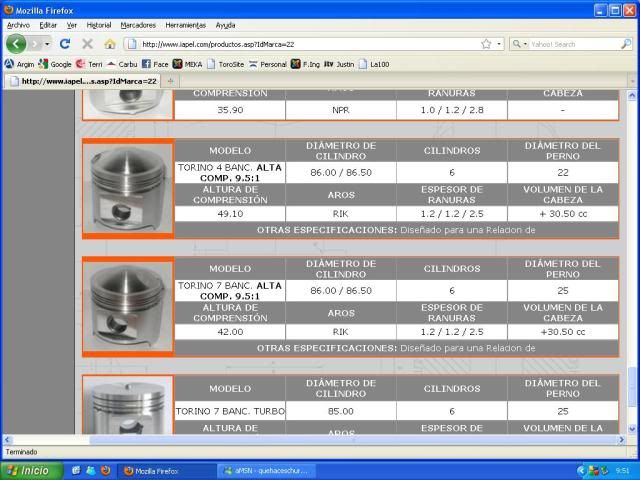Click the Torino 4 Banc piston image

[126, 188]
